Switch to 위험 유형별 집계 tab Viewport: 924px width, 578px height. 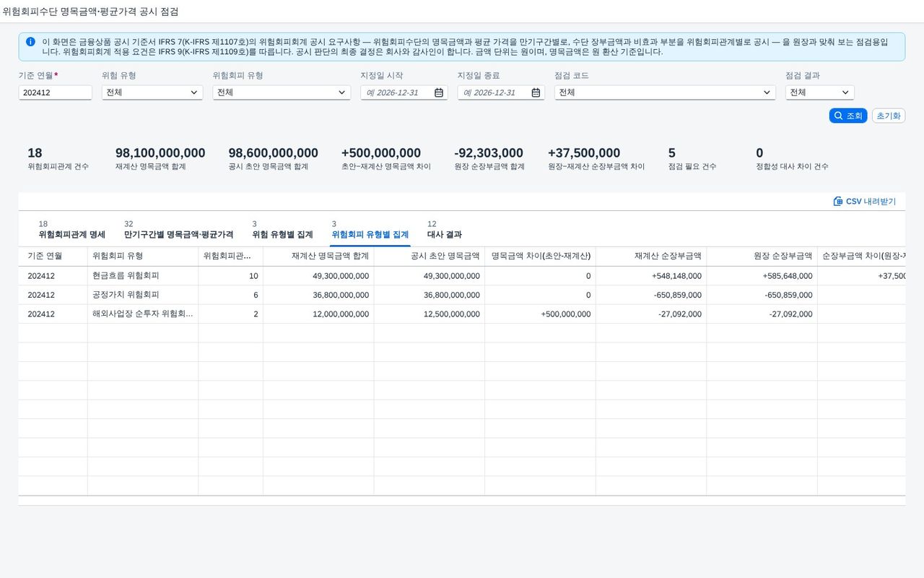282,230
